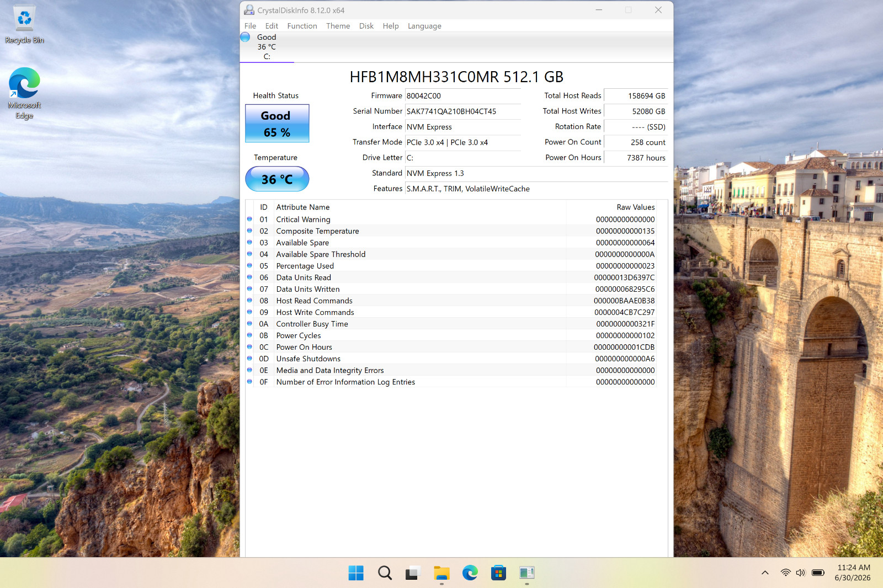This screenshot has height=588, width=883.
Task: Click the status orb for Power On Hours attribute
Action: pyautogui.click(x=249, y=346)
